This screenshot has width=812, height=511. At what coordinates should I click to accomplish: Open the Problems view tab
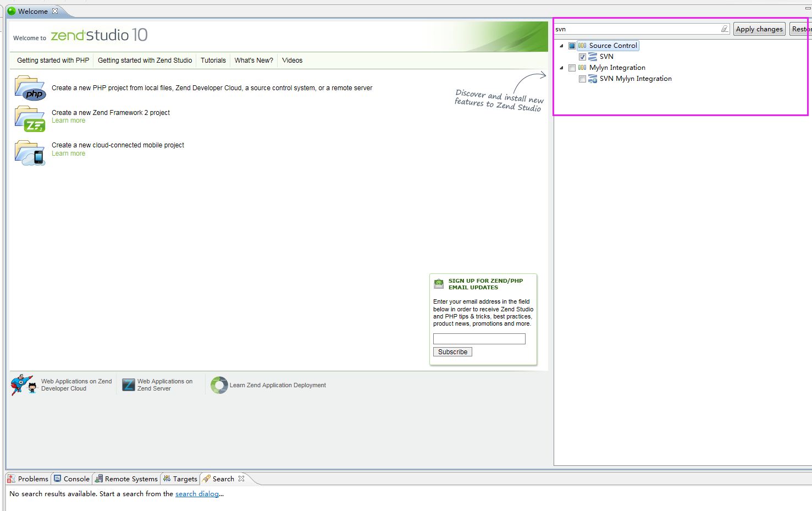[28, 479]
